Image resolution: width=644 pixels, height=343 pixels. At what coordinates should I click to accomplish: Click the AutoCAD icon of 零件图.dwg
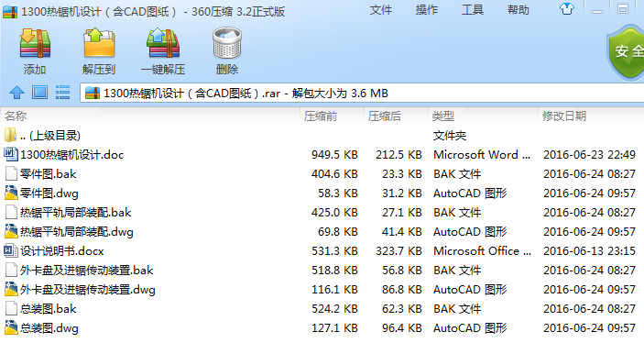(11, 193)
